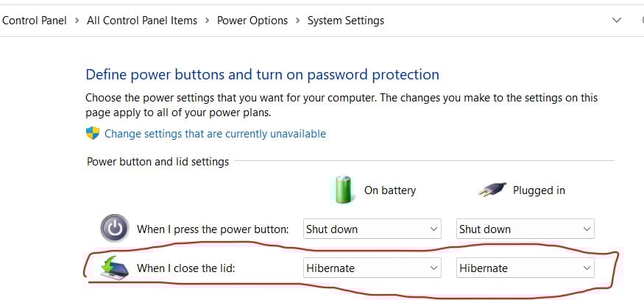Click the laptop lid close icon
644x300 pixels.
click(x=114, y=268)
